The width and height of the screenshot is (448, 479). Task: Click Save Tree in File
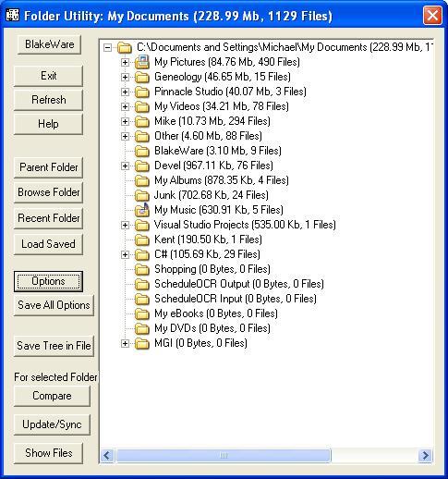click(x=54, y=346)
